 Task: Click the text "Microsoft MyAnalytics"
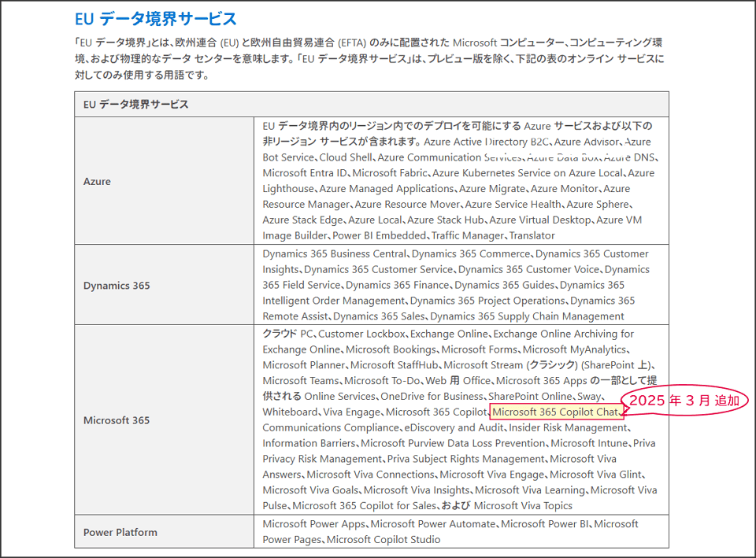pyautogui.click(x=575, y=349)
